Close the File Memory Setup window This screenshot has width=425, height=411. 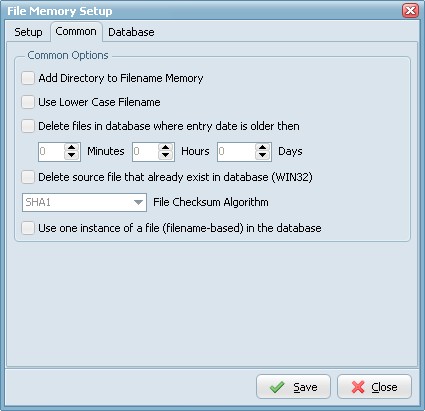410,11
